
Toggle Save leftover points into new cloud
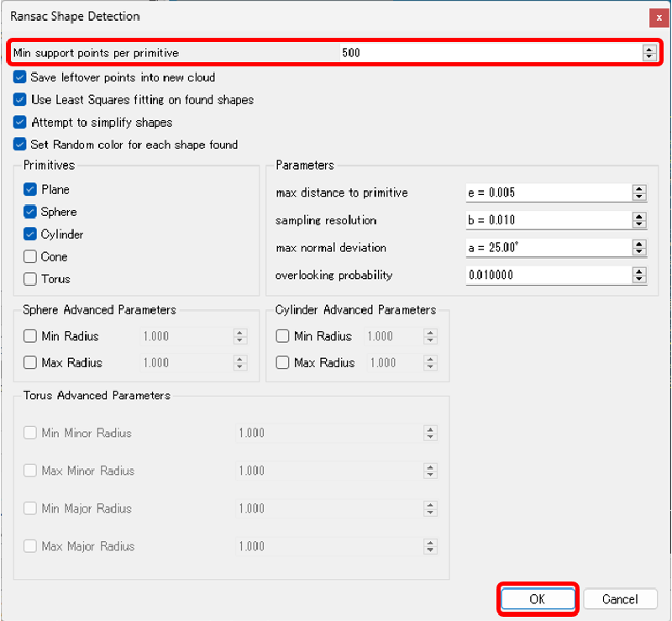[x=20, y=77]
